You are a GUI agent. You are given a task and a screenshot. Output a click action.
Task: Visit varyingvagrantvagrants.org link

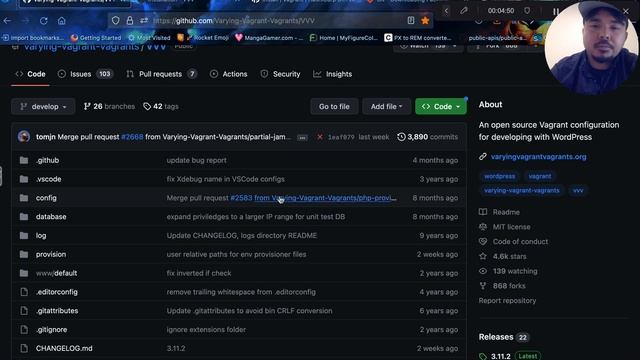pos(538,157)
